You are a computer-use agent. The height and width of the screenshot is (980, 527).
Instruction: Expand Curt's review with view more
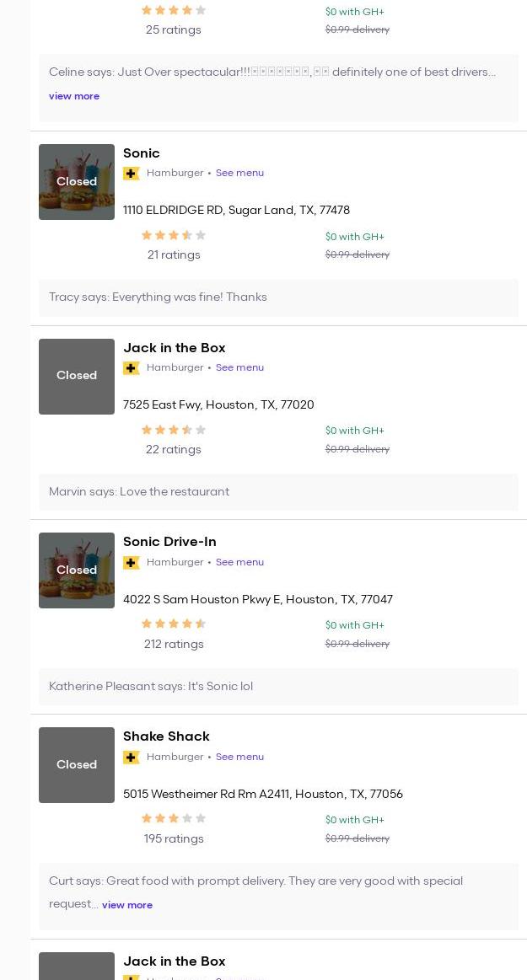[127, 905]
